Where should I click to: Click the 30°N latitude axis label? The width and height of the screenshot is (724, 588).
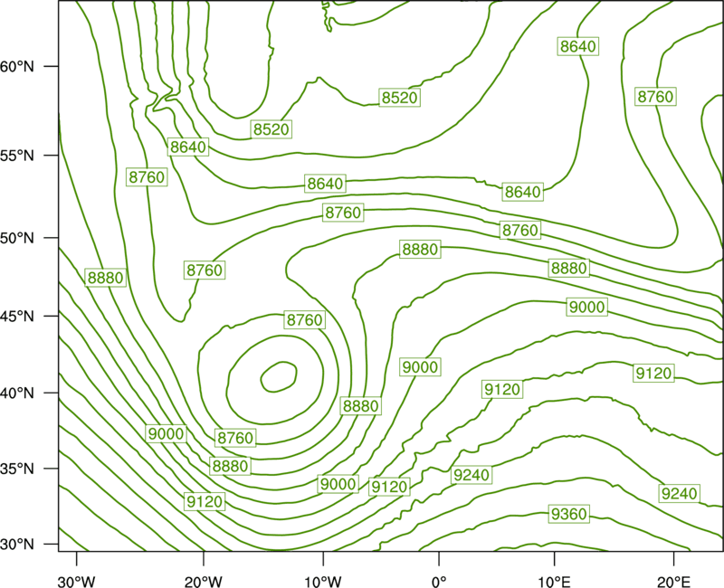(17, 545)
